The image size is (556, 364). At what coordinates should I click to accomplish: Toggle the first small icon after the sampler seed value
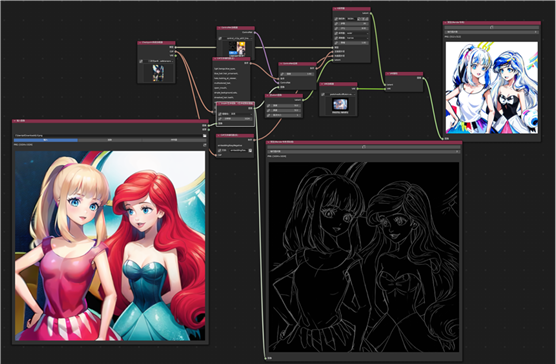tap(359, 18)
